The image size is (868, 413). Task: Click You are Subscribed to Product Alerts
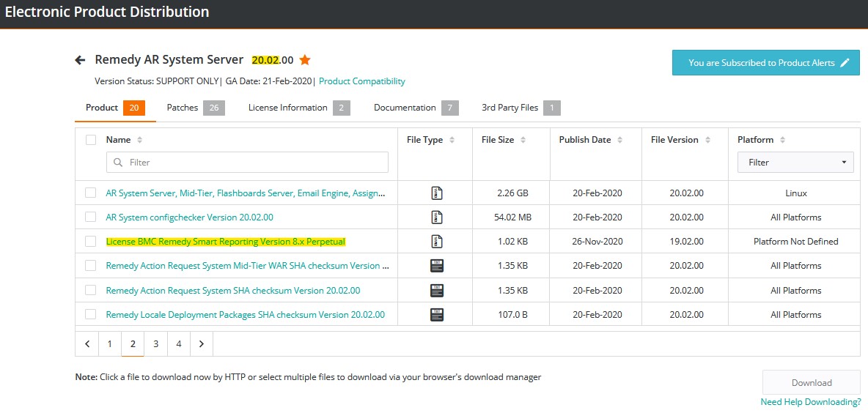coord(766,62)
